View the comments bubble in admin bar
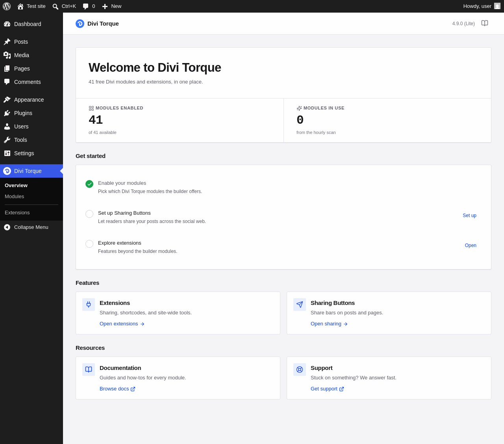The height and width of the screenshot is (444, 504). coord(89,6)
